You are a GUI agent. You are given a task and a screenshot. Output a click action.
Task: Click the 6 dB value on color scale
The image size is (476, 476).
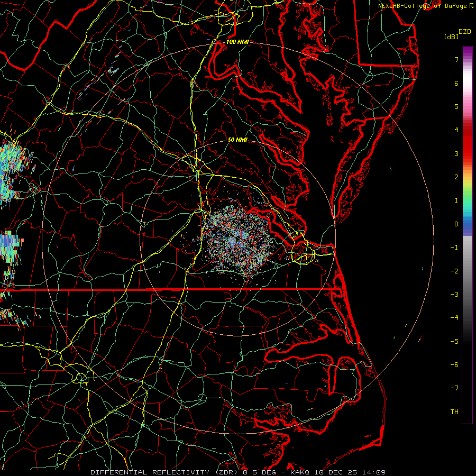[456, 83]
